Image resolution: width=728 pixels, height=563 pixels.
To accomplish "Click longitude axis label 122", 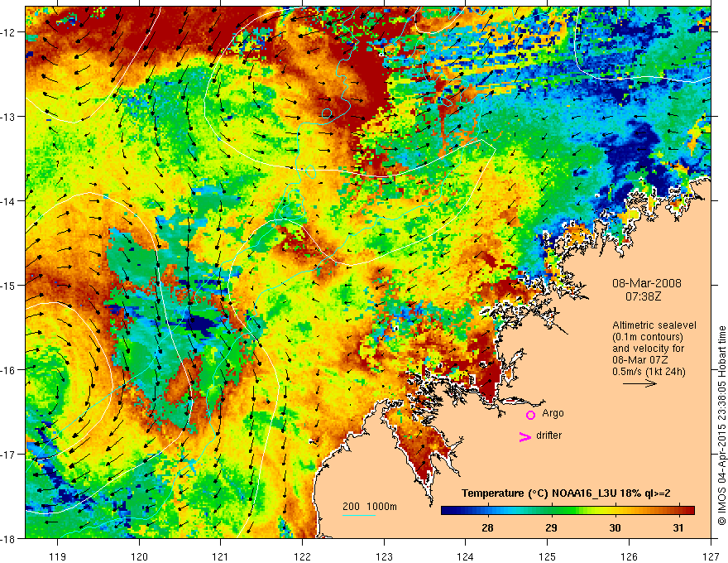I will (302, 556).
